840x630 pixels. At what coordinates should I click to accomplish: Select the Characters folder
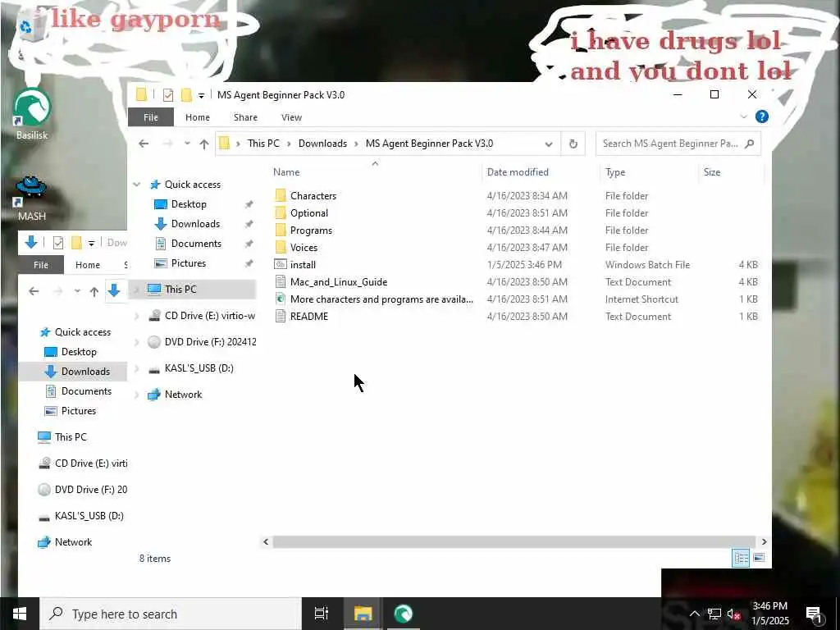click(313, 196)
